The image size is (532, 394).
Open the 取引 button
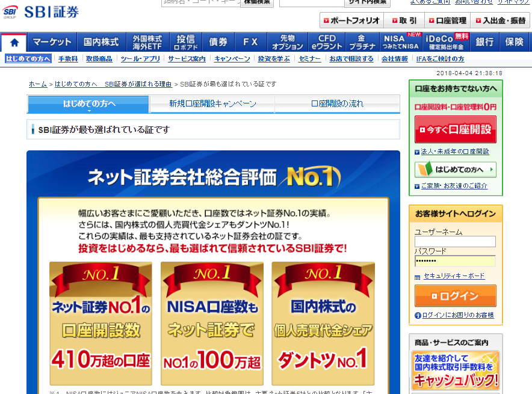[x=404, y=20]
